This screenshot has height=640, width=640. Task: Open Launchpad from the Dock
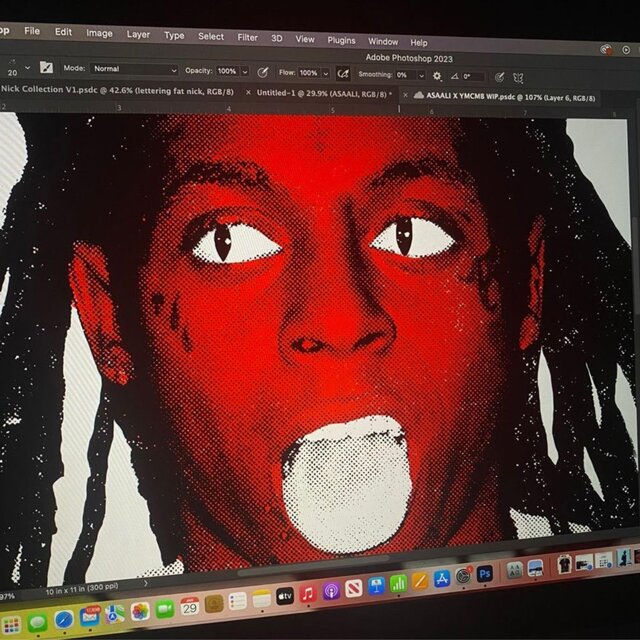click(x=11, y=624)
